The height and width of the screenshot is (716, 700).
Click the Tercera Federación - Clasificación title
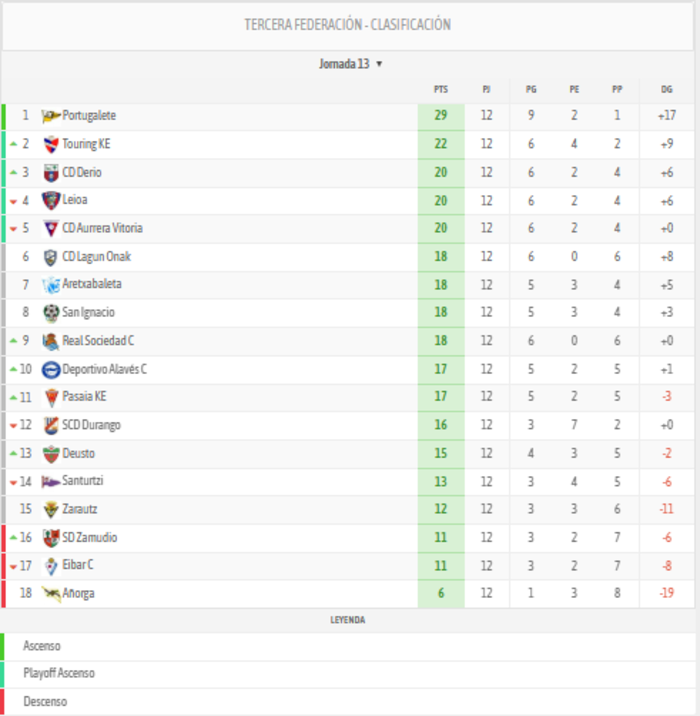click(348, 25)
